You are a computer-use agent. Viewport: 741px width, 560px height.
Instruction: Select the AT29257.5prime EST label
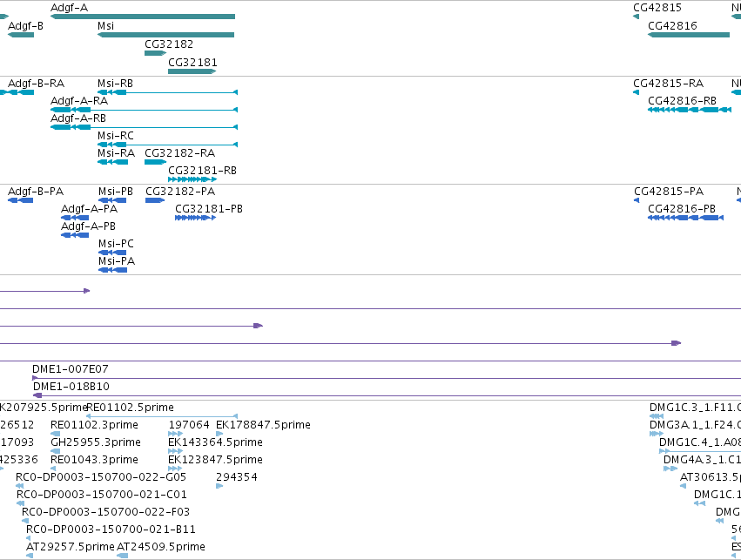(x=71, y=547)
